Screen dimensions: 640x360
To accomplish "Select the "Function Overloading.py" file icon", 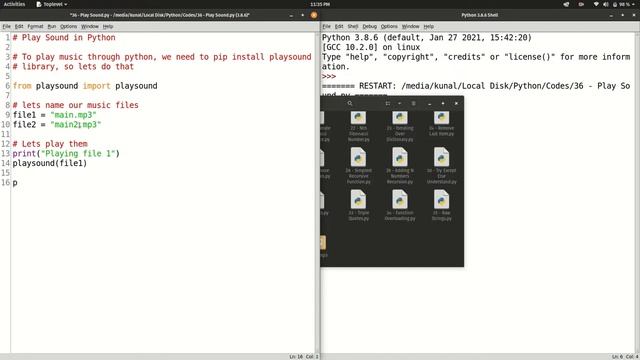I will pos(400,200).
